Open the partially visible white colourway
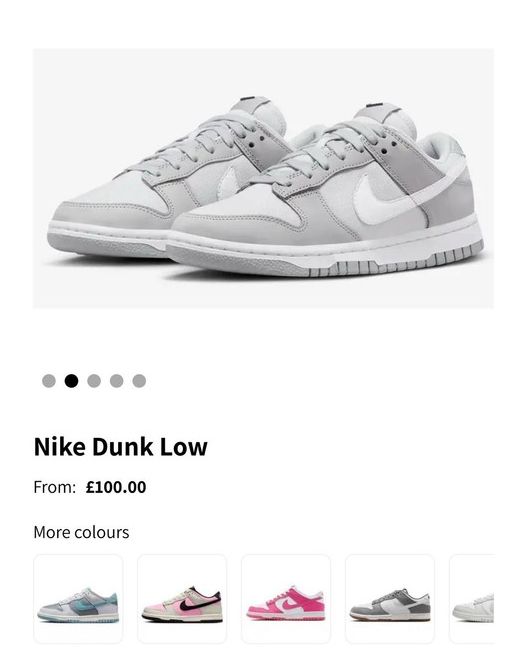Screen dimensions: 520x650 [x=472, y=599]
